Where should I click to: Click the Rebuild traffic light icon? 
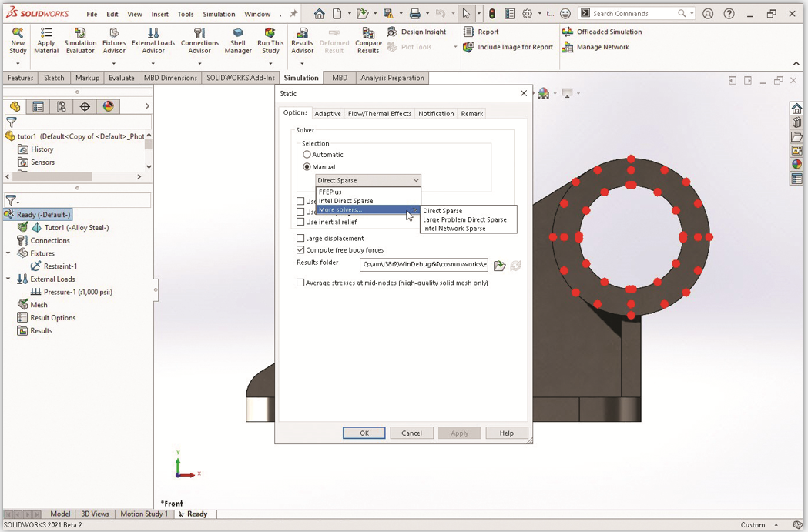click(x=492, y=14)
